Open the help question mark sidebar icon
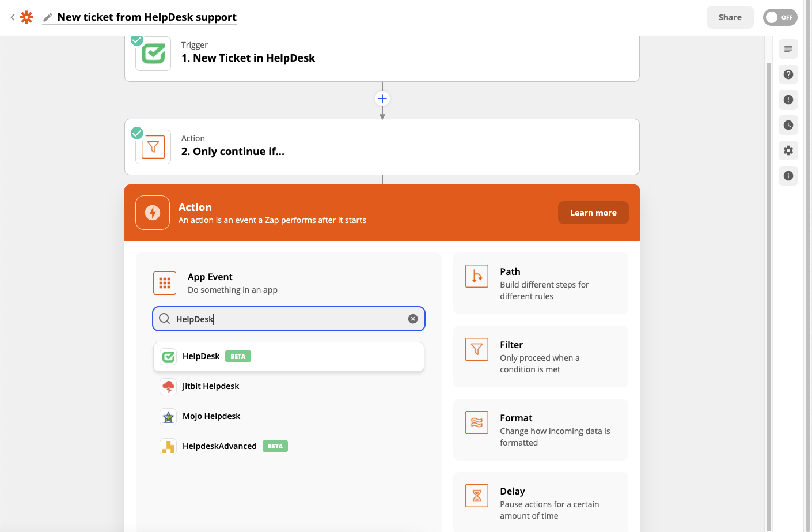 click(788, 74)
